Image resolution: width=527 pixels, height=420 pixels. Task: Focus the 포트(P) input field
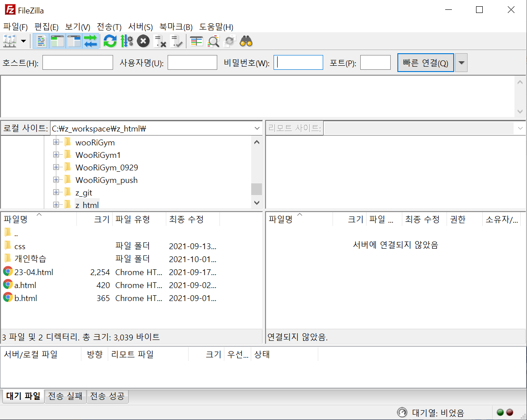click(375, 63)
